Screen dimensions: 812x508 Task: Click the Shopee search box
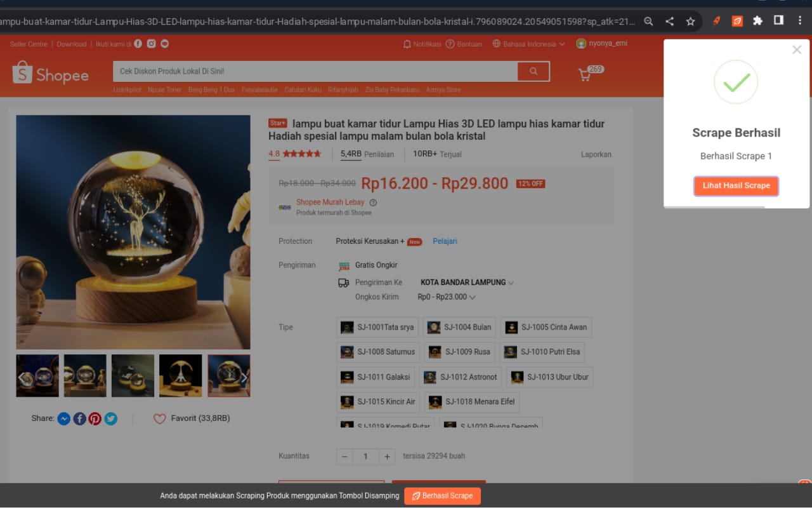[315, 71]
